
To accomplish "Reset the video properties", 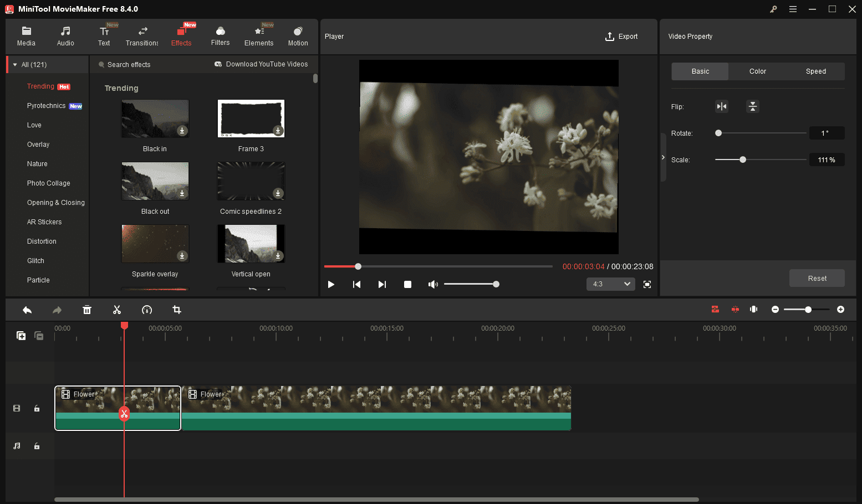I will pos(817,278).
